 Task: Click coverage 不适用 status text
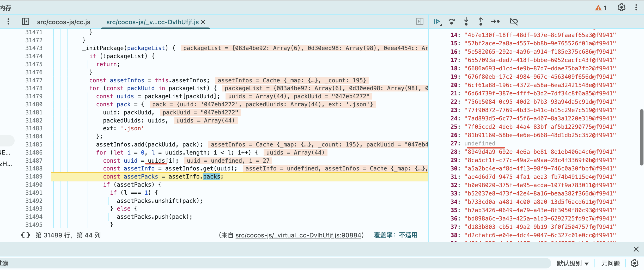tap(396, 235)
